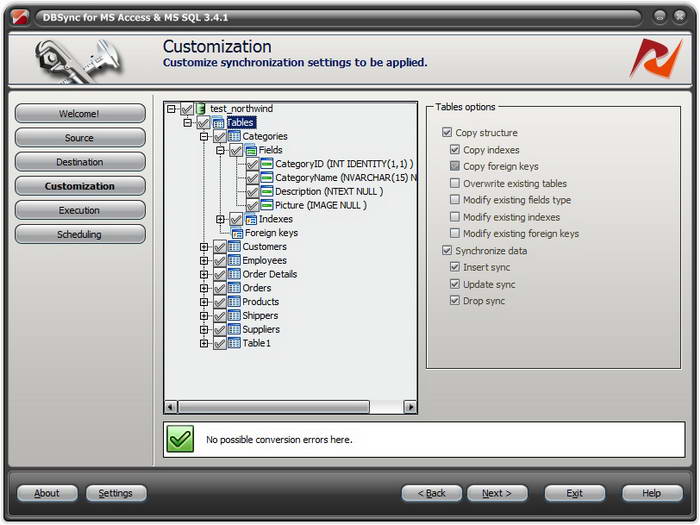Click the Products table icon

(x=234, y=302)
